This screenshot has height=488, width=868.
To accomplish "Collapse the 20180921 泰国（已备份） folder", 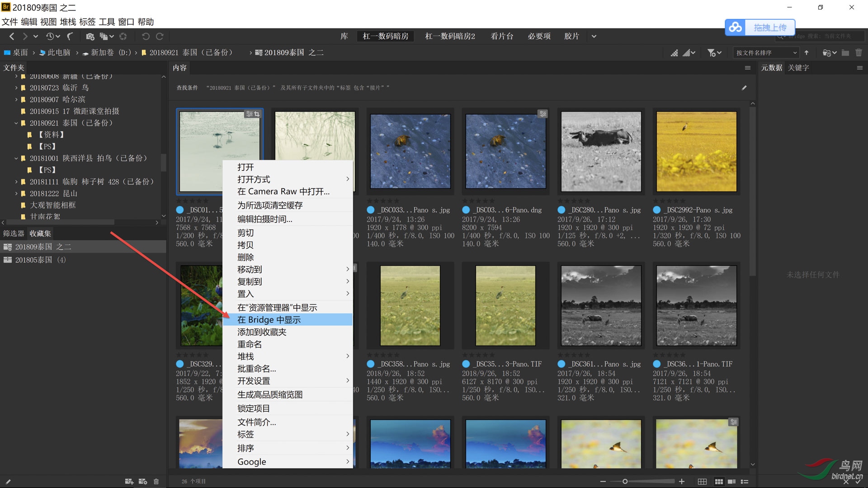I will point(16,123).
